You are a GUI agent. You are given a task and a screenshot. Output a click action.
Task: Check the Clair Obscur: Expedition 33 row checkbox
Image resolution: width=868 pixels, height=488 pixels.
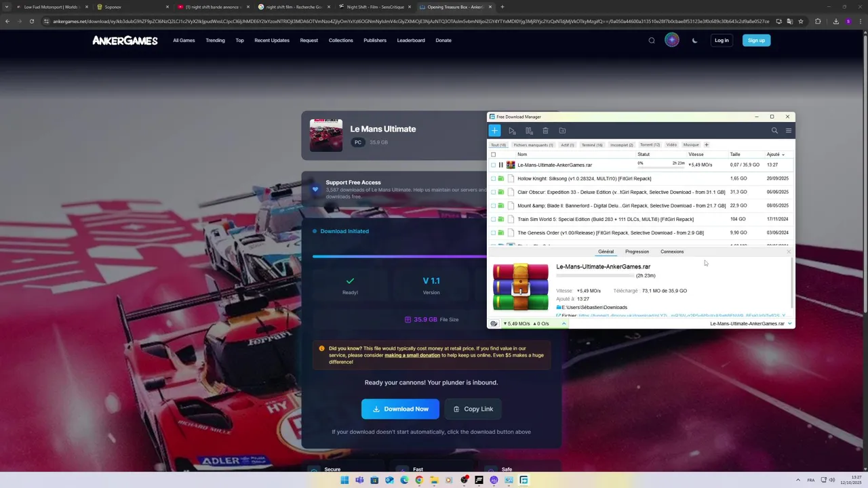pyautogui.click(x=493, y=192)
